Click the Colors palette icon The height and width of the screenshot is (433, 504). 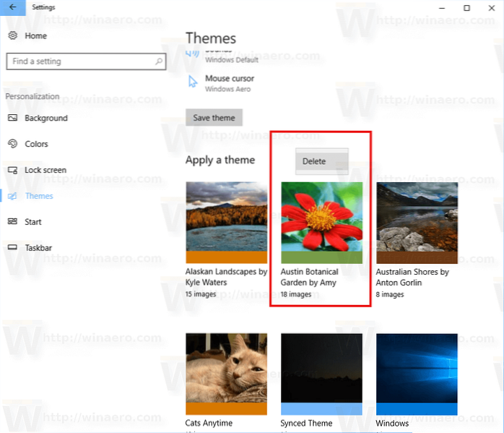click(12, 144)
